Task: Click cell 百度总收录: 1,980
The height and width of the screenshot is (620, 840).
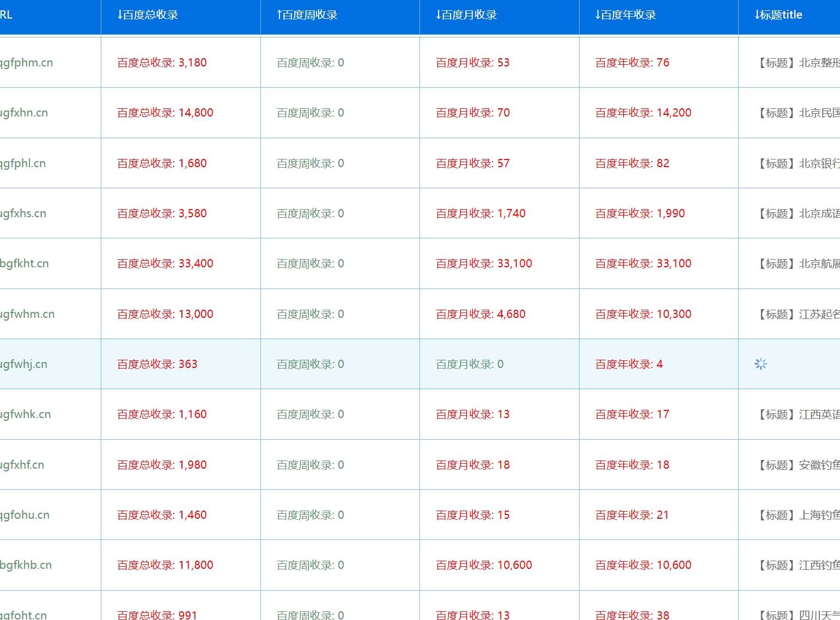Action: pyautogui.click(x=162, y=465)
